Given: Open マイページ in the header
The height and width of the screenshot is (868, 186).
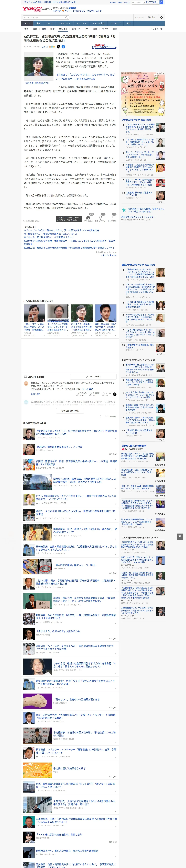Looking at the screenshot, I should click(139, 17).
